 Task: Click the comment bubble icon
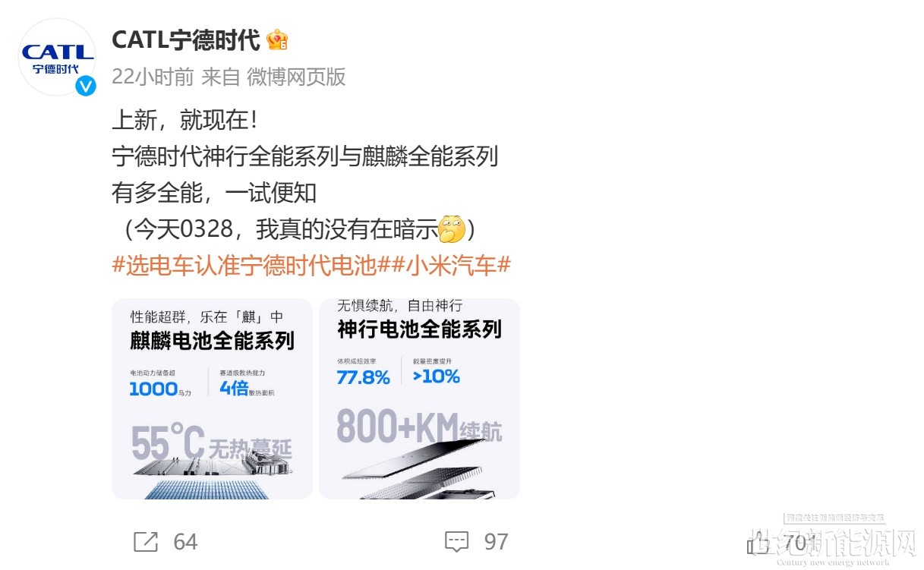pyautogui.click(x=456, y=542)
